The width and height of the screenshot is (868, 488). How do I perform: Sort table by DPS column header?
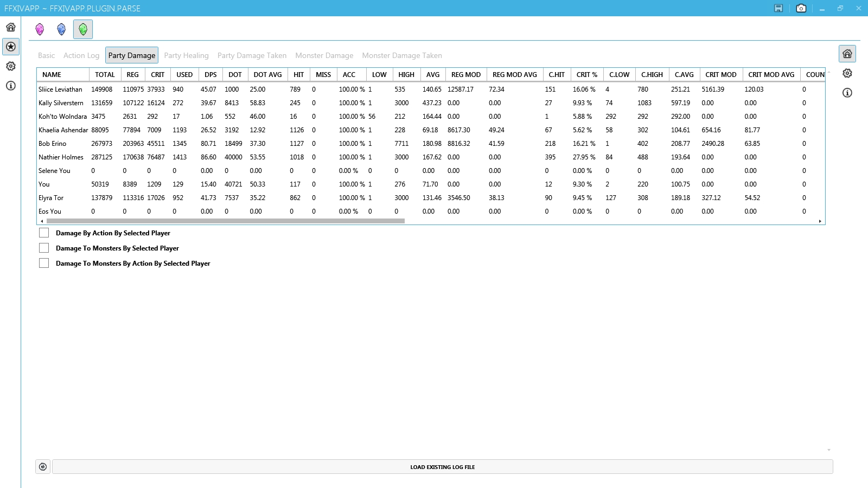point(210,75)
